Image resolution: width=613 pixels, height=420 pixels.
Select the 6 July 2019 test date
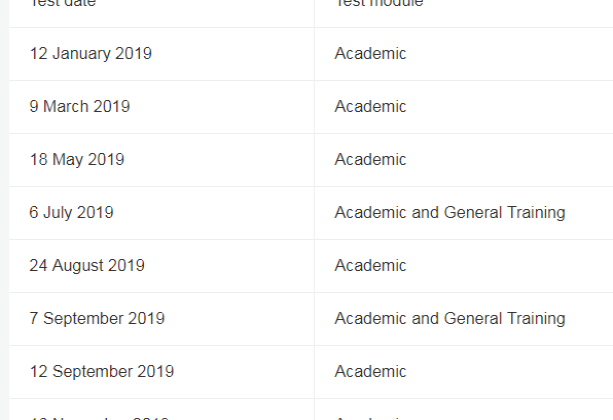[x=72, y=213]
